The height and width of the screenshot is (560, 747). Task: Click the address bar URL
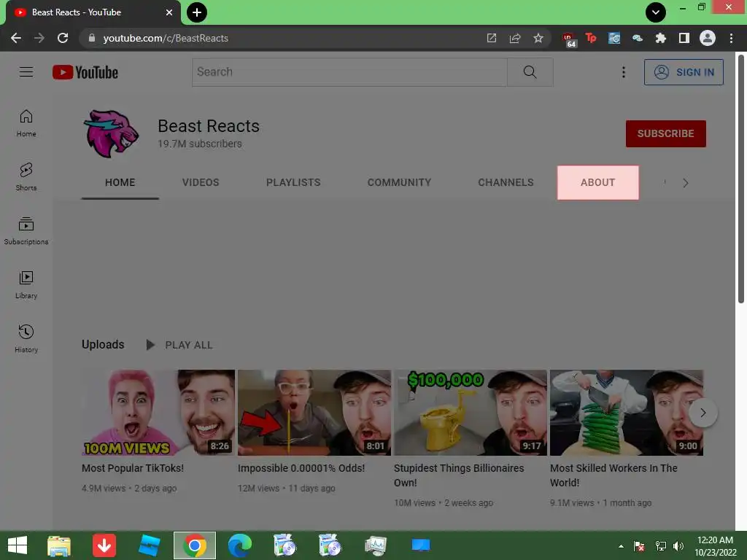coord(166,38)
